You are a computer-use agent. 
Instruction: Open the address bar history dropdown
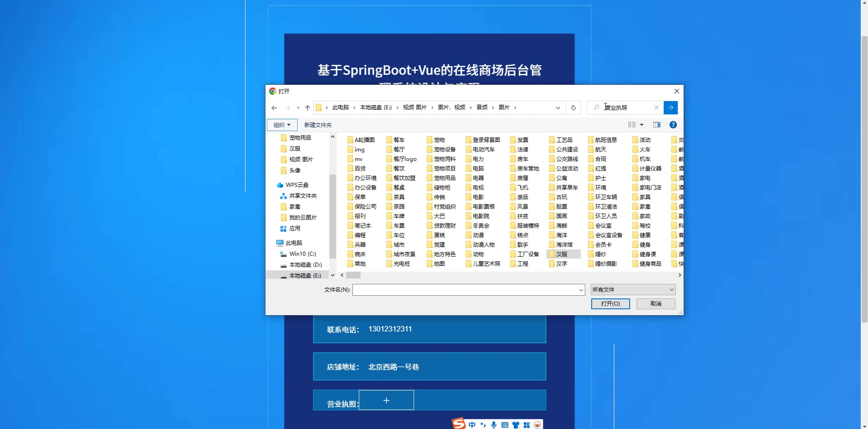558,108
